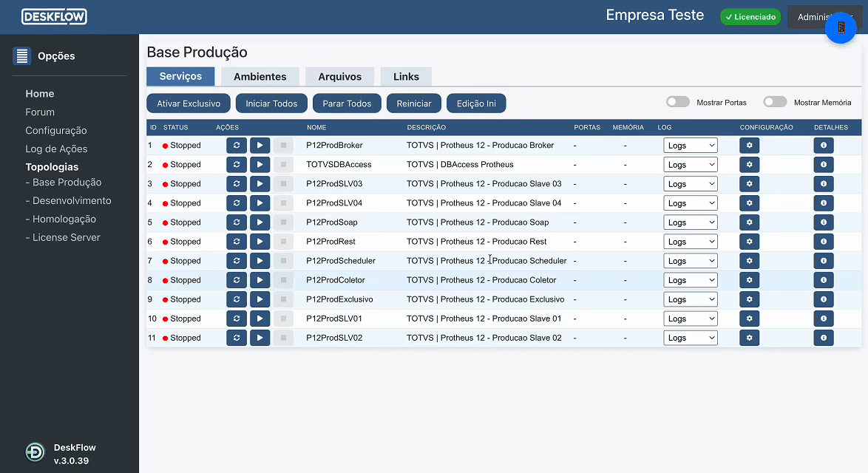Enable the Mostrar Portas toggle

(x=677, y=103)
